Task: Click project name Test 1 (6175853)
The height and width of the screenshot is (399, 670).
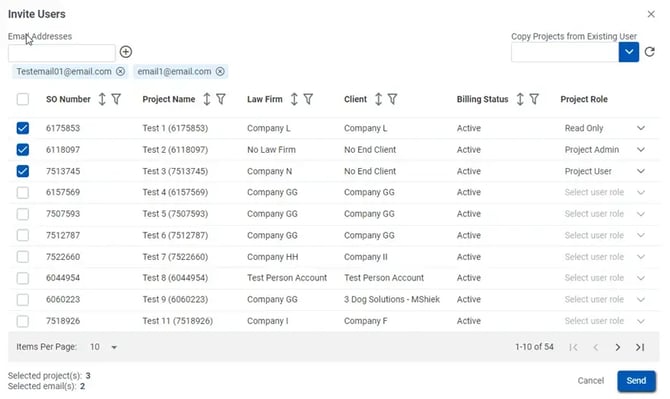Action: [x=175, y=128]
